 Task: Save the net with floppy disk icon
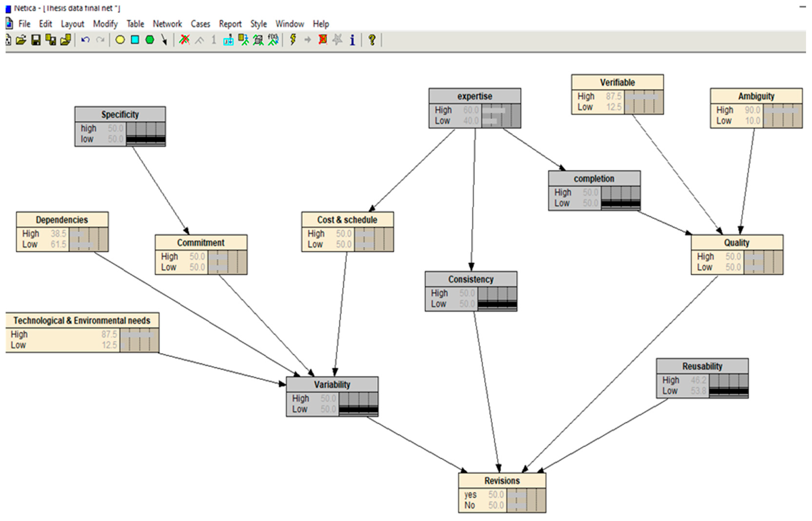point(36,40)
